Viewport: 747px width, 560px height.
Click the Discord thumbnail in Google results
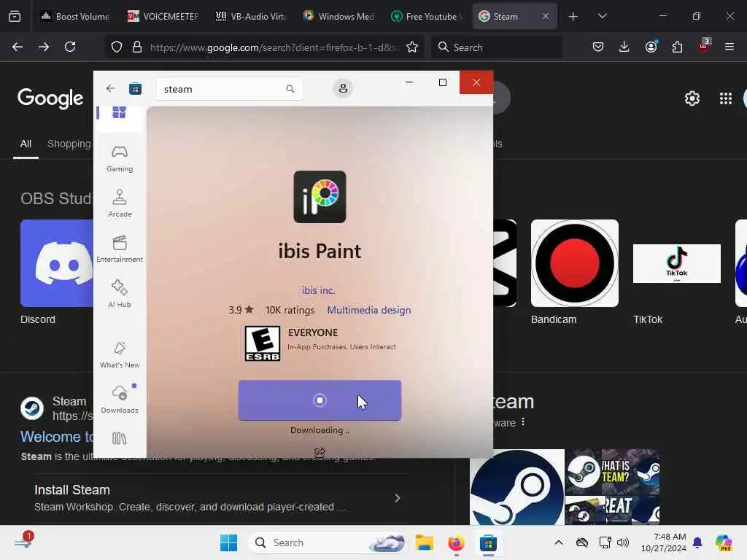tap(57, 262)
